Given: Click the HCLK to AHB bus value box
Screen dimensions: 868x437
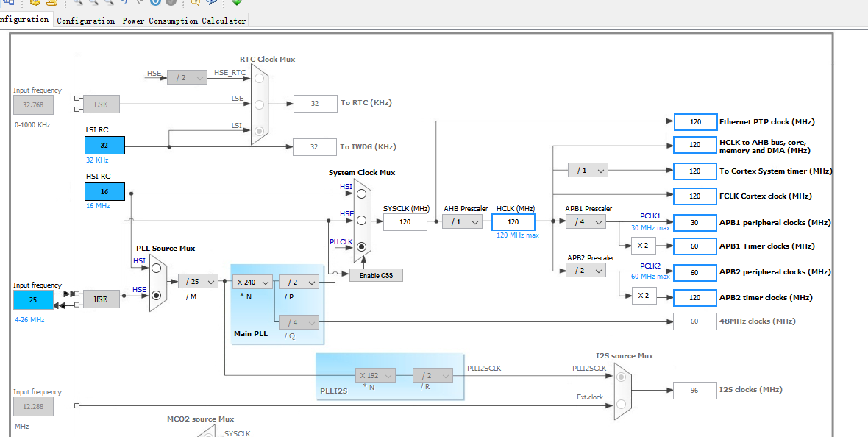Looking at the screenshot, I should tap(695, 145).
